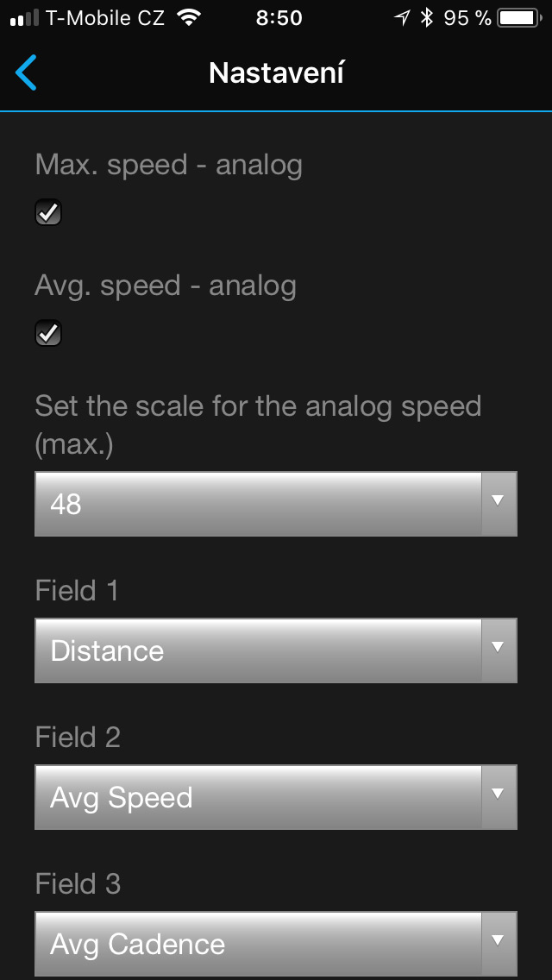Open the Field 1 Distance dropdown
The image size is (552, 980).
pos(259,650)
